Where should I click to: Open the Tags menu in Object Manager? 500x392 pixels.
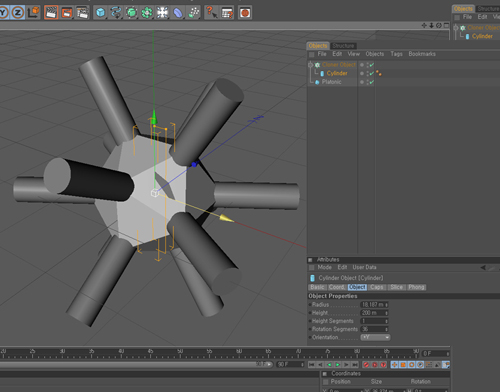pos(396,54)
